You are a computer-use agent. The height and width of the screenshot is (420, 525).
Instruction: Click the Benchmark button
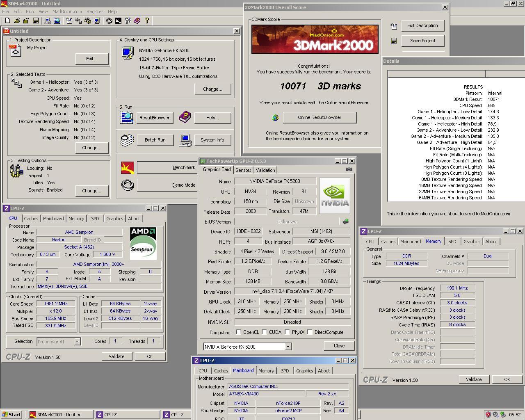point(167,167)
